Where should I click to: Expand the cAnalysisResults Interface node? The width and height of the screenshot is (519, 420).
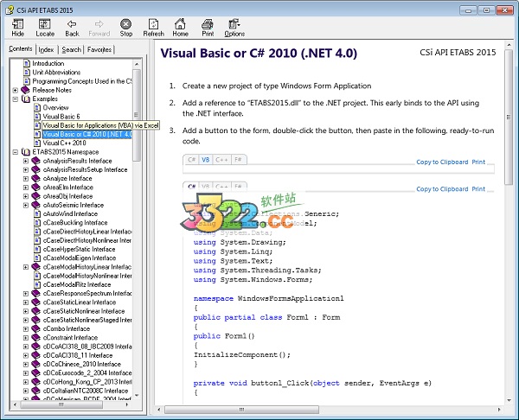[25, 161]
